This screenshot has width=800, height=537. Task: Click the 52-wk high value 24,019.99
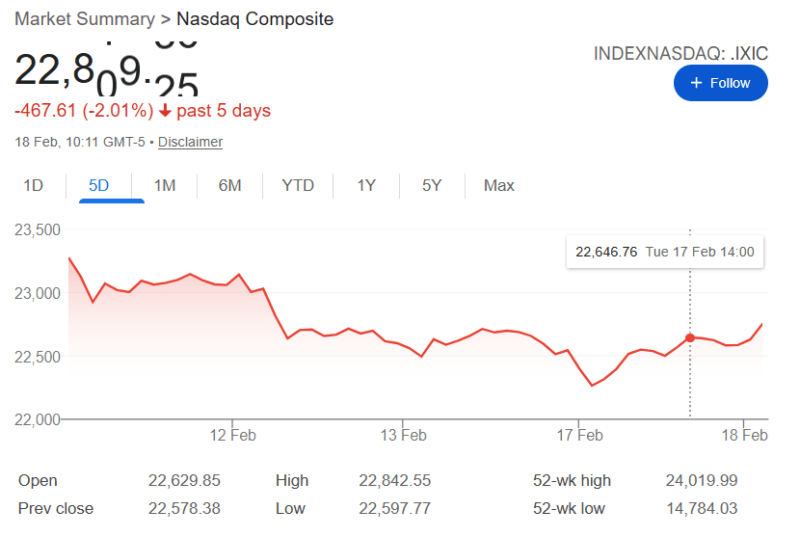(x=701, y=481)
